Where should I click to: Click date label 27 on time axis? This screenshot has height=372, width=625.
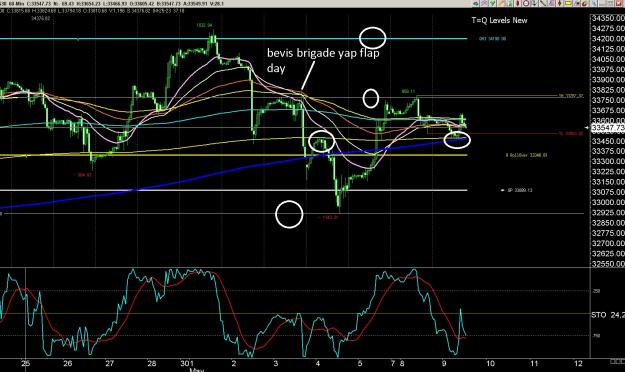click(x=110, y=363)
